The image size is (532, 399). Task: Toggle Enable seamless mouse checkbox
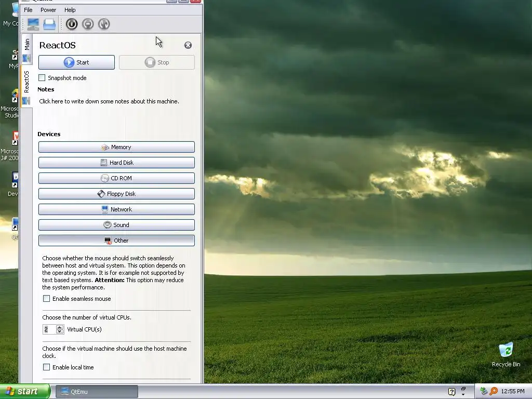(x=46, y=299)
